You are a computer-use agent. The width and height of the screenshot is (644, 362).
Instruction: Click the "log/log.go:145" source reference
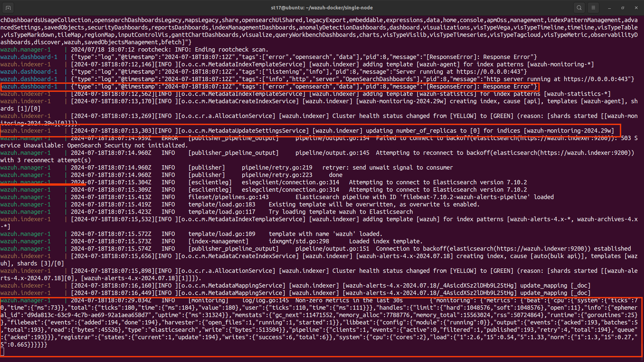click(x=265, y=300)
